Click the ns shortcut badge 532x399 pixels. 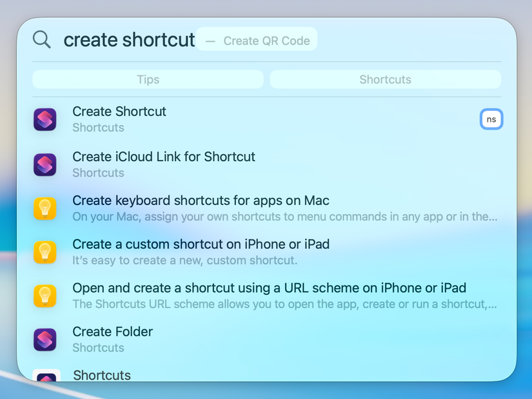[491, 119]
